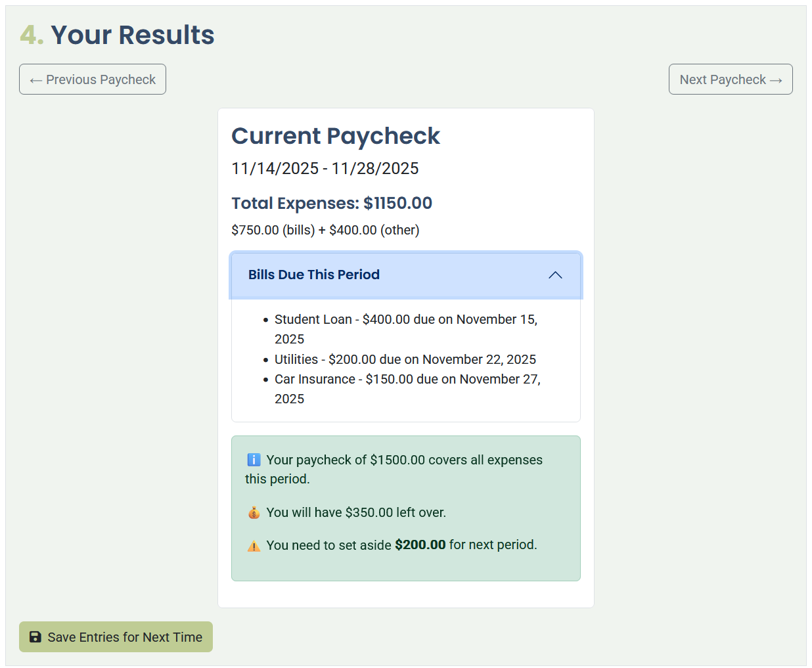812x668 pixels.
Task: Click the money bag icon beside leftover amount
Action: (x=254, y=512)
